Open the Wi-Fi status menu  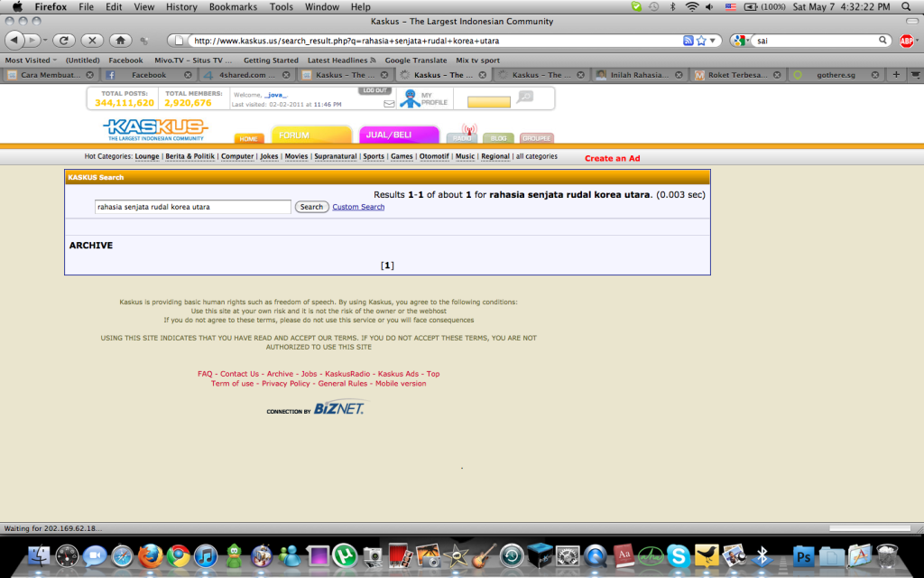pos(692,7)
